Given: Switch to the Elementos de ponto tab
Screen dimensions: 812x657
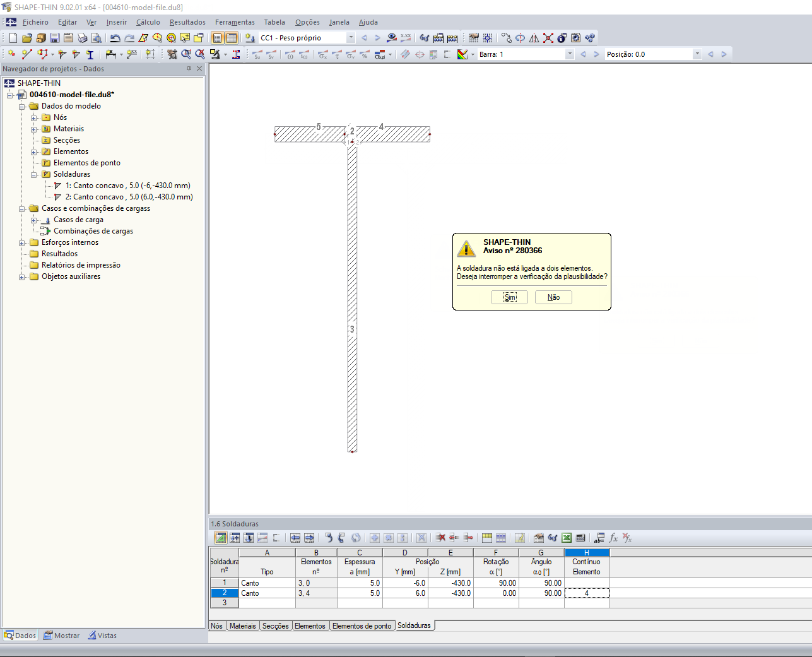Looking at the screenshot, I should [x=362, y=626].
